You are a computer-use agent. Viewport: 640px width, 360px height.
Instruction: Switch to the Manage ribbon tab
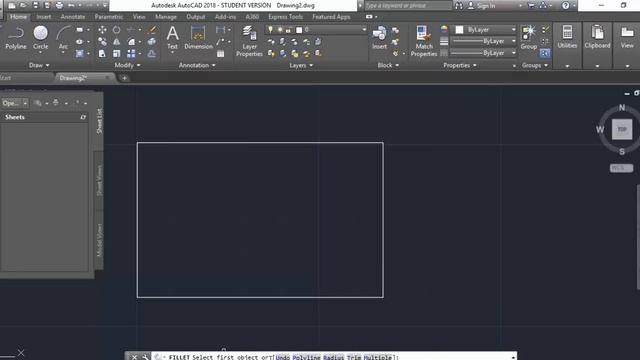coord(166,17)
